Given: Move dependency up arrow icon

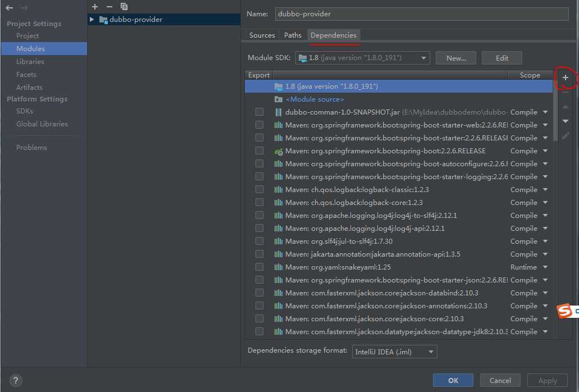Looking at the screenshot, I should tap(566, 107).
